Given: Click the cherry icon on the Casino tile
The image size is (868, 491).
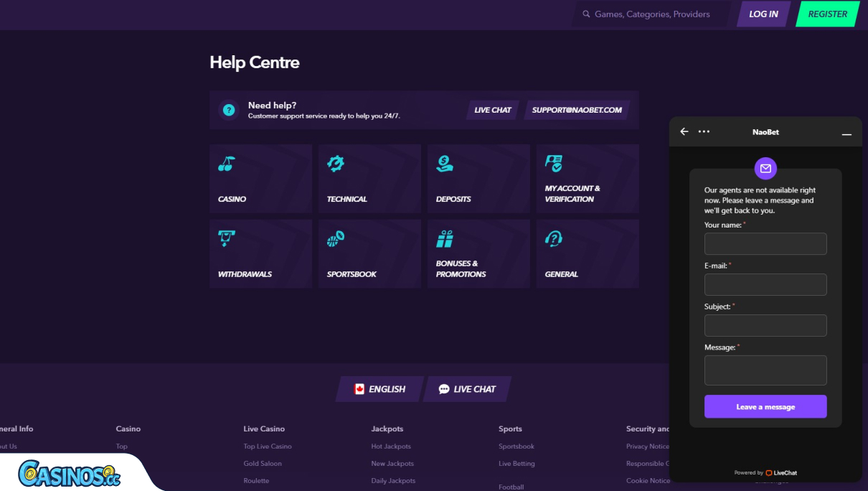Looking at the screenshot, I should (226, 164).
